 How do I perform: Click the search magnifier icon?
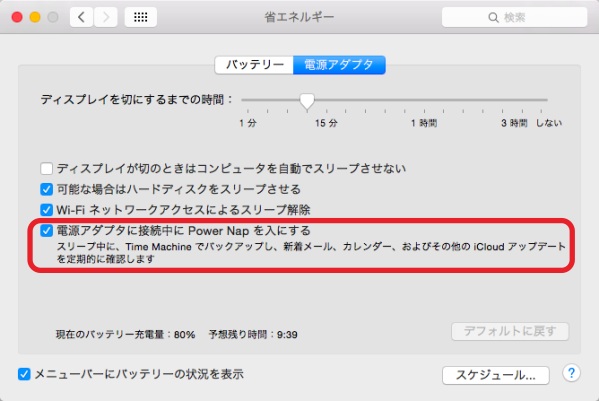point(493,18)
